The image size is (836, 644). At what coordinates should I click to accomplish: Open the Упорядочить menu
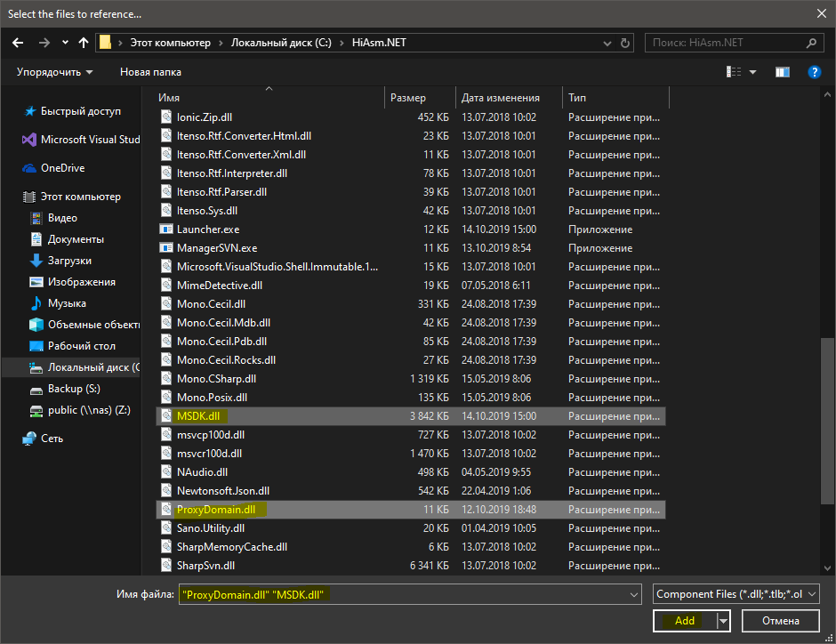(x=54, y=72)
